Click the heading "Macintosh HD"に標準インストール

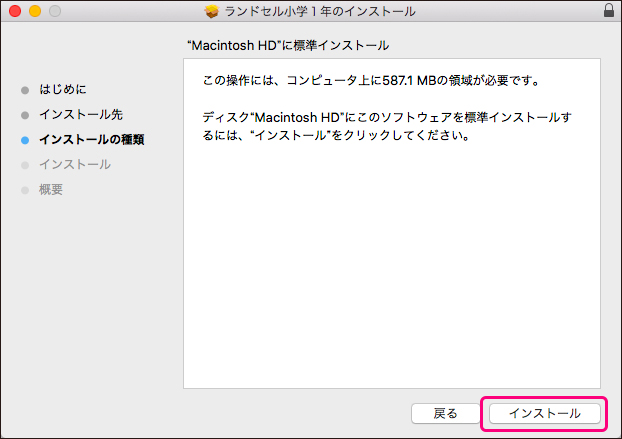coord(288,46)
